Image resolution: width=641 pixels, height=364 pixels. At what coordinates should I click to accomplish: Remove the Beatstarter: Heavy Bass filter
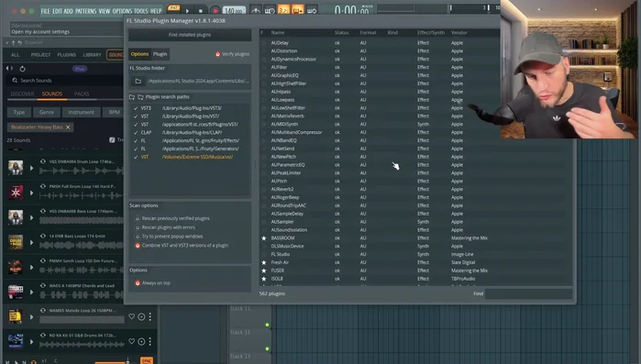[68, 127]
